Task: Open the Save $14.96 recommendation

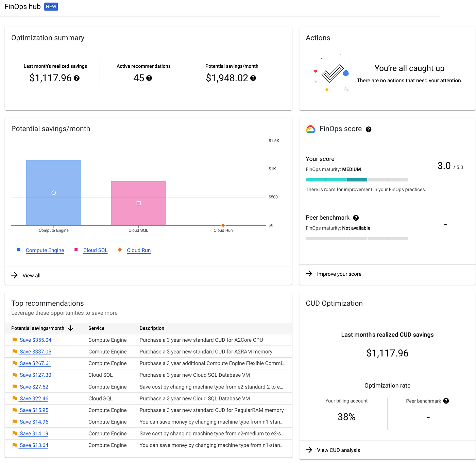Action: pyautogui.click(x=34, y=422)
